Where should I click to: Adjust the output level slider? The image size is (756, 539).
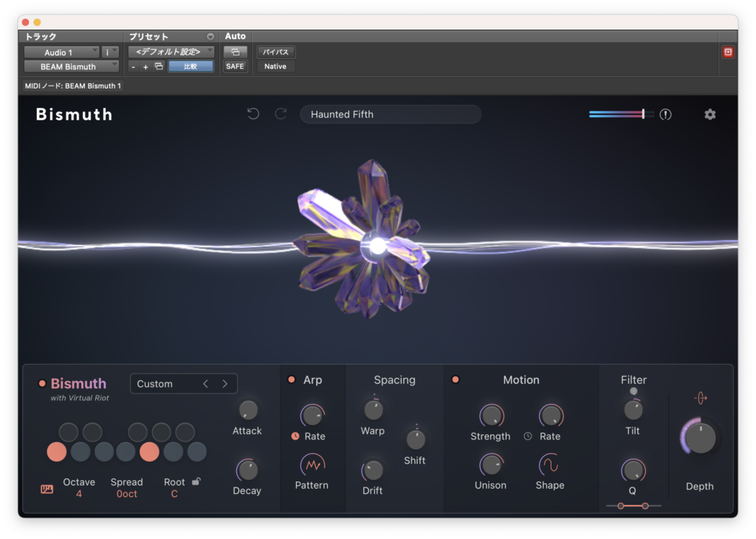click(x=621, y=114)
